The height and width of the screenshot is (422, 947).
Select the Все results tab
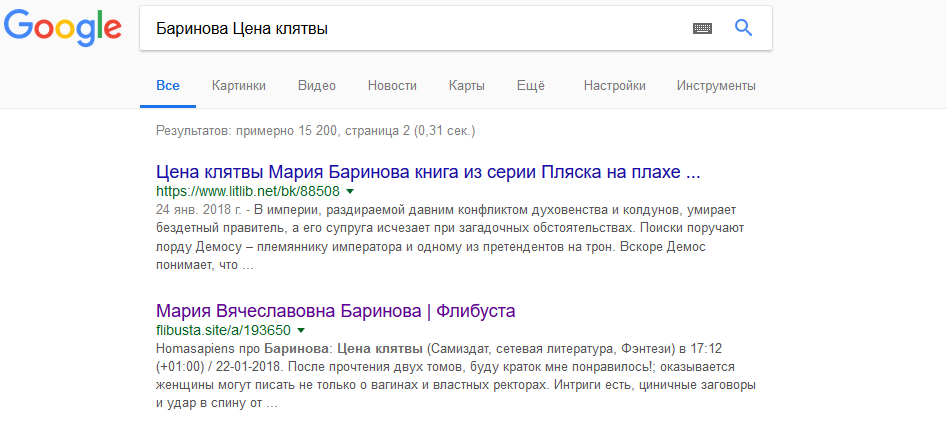coord(168,86)
